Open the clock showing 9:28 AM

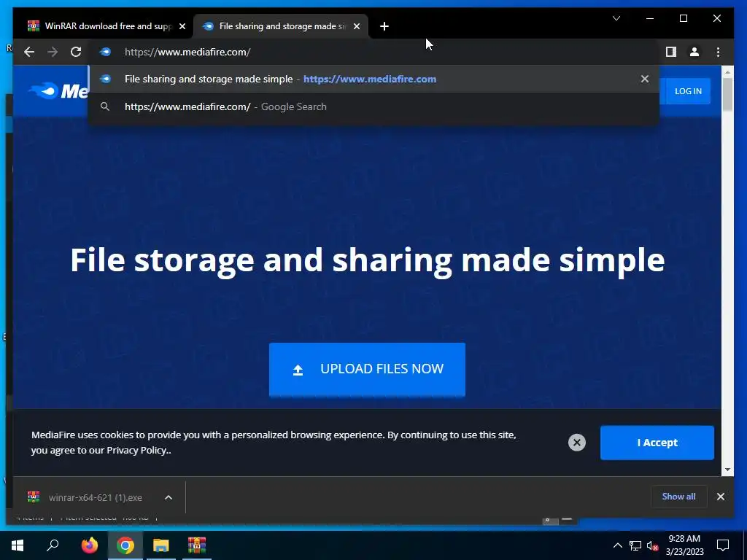pos(684,545)
